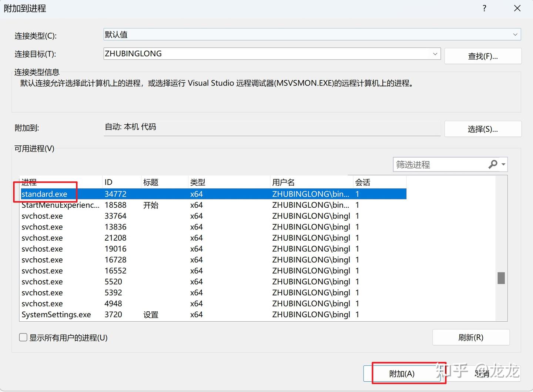
Task: Open the 连接类型 default value dropdown
Action: click(516, 34)
